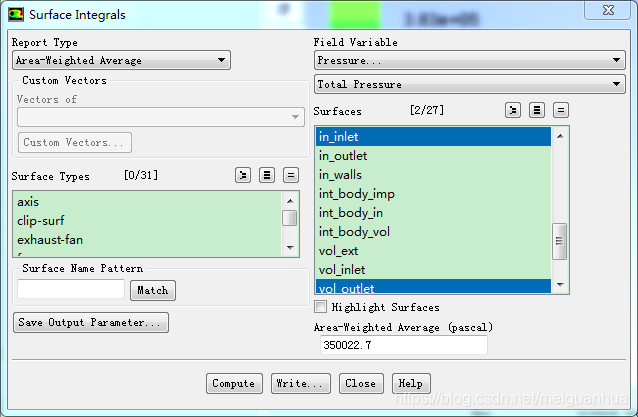
Task: Click the Custom Vectors... button
Action: point(75,142)
